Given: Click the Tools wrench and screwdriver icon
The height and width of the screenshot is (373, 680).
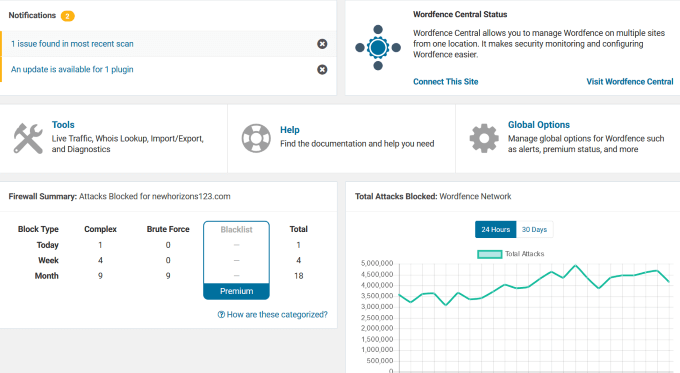Looking at the screenshot, I should coord(28,138).
